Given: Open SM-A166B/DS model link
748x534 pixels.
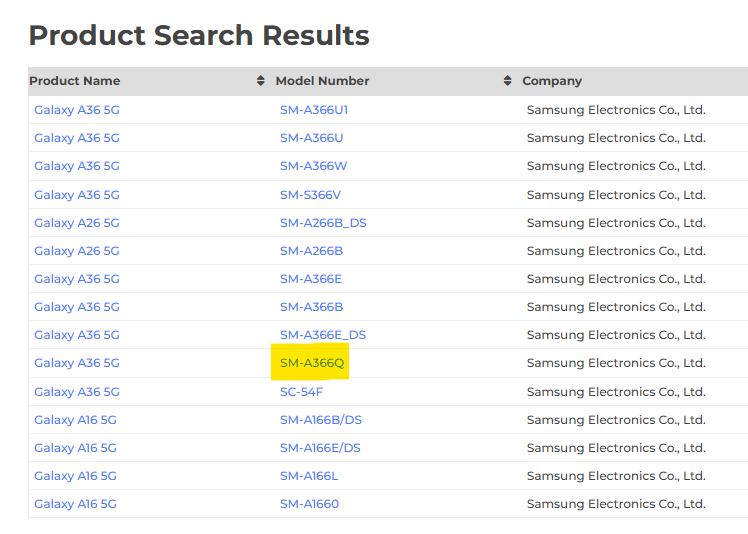Looking at the screenshot, I should click(321, 420).
